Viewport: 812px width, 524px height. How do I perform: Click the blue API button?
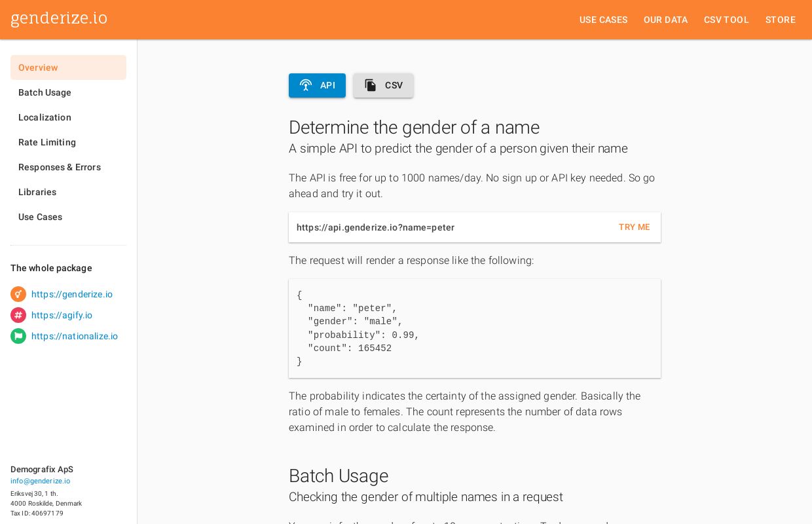pos(317,85)
